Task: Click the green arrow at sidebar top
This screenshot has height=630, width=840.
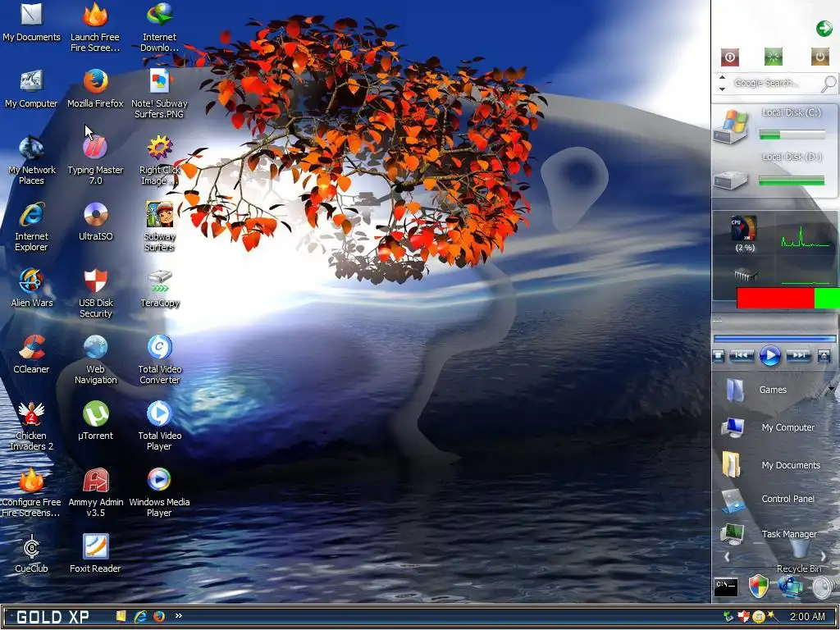Action: (824, 29)
